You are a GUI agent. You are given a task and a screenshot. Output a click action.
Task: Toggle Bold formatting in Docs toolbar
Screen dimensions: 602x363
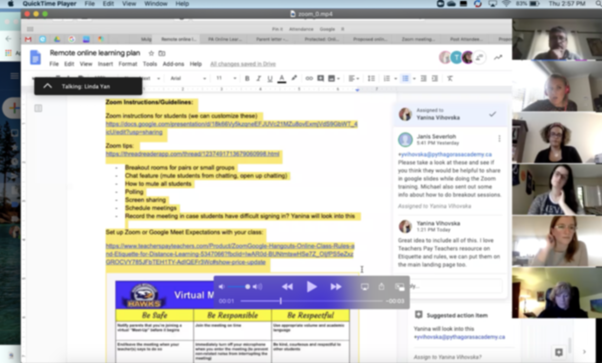point(247,78)
